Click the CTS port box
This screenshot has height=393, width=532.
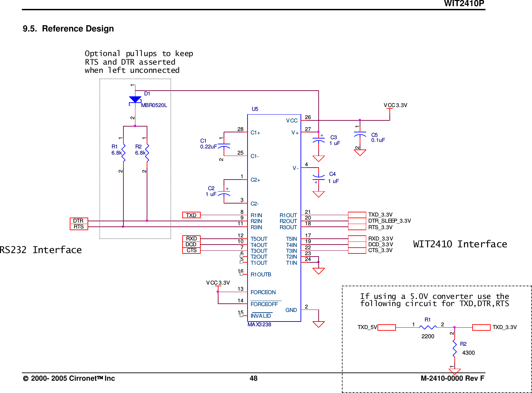point(191,250)
